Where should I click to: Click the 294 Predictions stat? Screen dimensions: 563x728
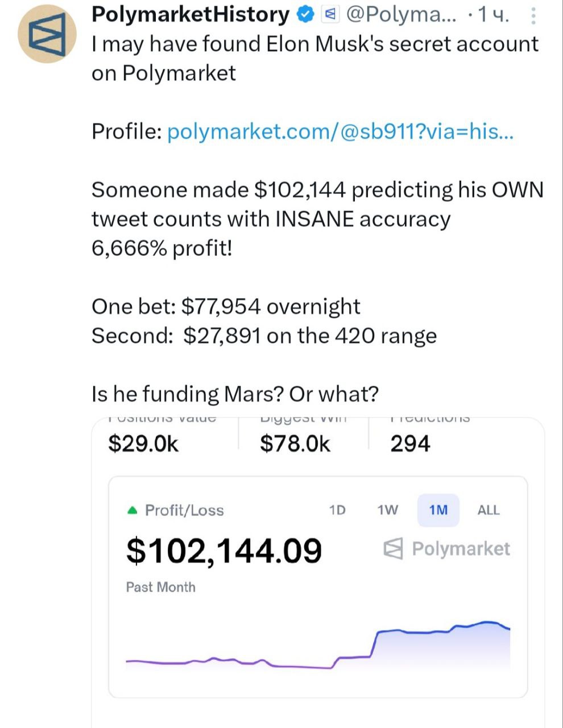[x=410, y=444]
